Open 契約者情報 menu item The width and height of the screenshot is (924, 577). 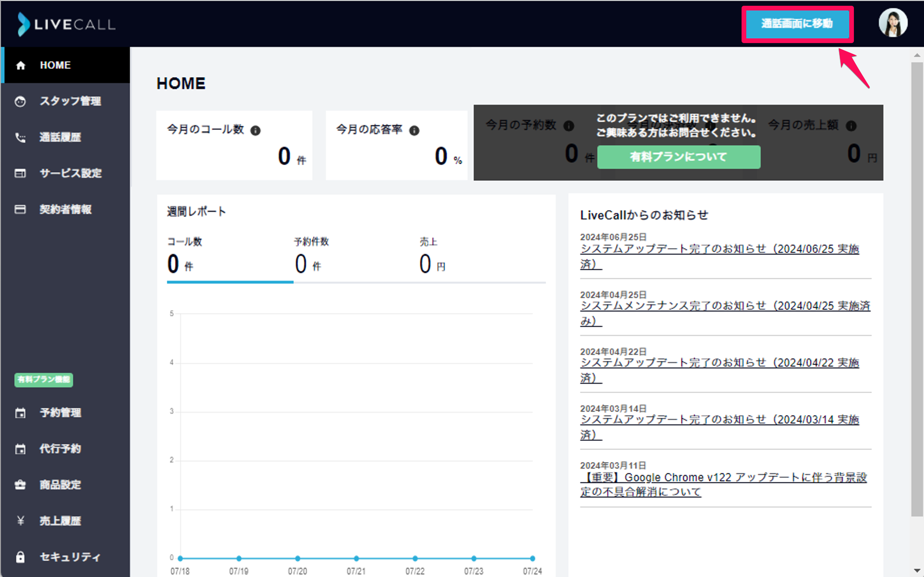tap(65, 210)
